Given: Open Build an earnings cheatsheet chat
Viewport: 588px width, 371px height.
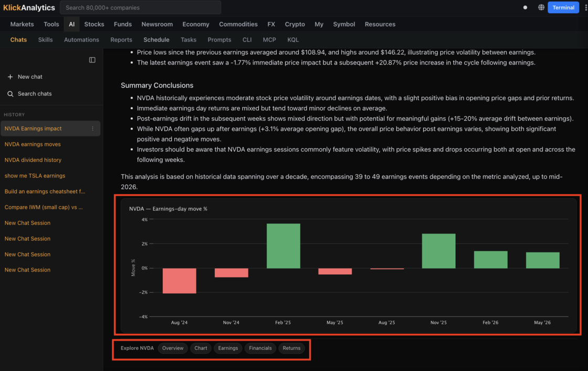Looking at the screenshot, I should click(45, 191).
